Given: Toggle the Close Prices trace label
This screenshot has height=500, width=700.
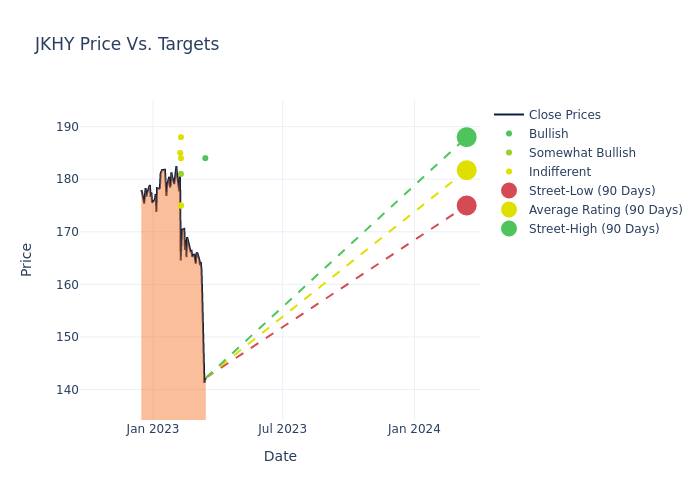Looking at the screenshot, I should pos(564,115).
